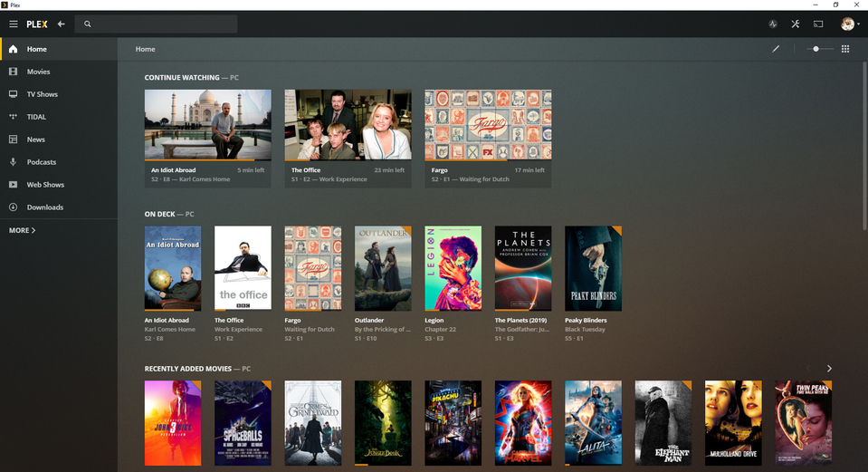Viewport: 868px width, 472px height.
Task: Select the Web Shows sidebar label
Action: [45, 185]
